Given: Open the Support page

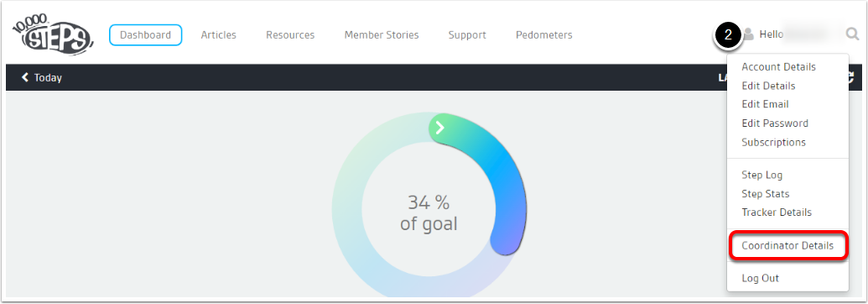Looking at the screenshot, I should click(x=467, y=35).
